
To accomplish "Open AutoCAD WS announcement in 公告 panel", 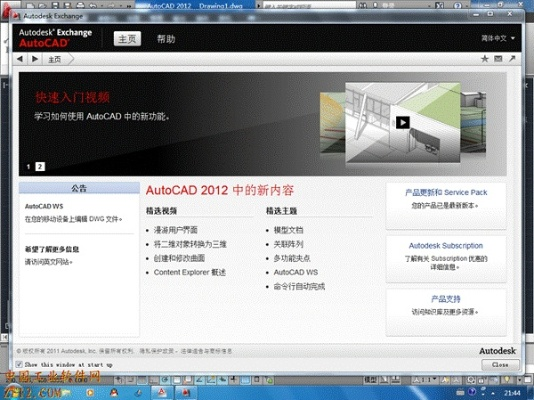I will point(44,206).
